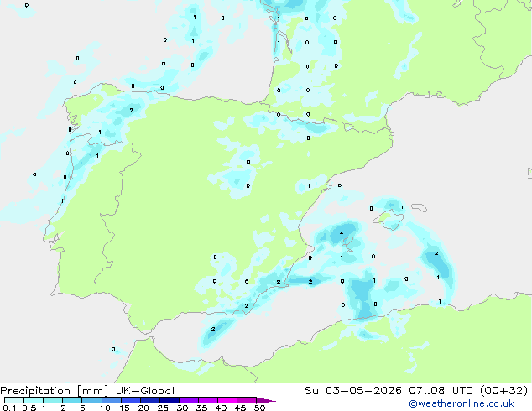Viewport: 532px width, 411px height.
Task: Click the '(00+32)' forecast offset text
Action: click(503, 391)
